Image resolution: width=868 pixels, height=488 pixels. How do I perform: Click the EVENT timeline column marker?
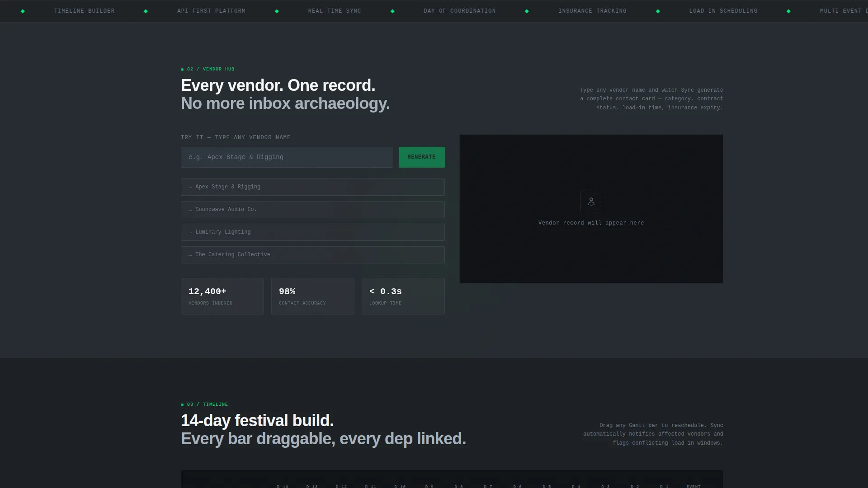click(693, 486)
